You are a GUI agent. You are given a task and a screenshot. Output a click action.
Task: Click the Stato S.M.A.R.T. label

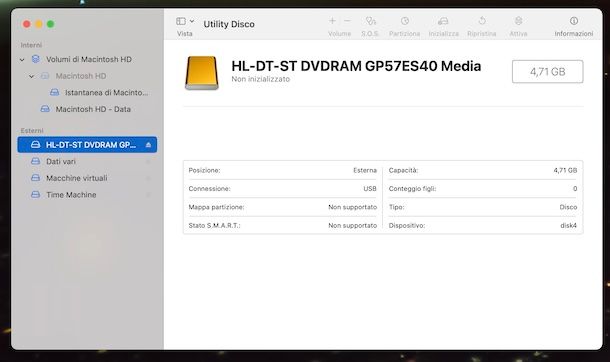pos(214,226)
